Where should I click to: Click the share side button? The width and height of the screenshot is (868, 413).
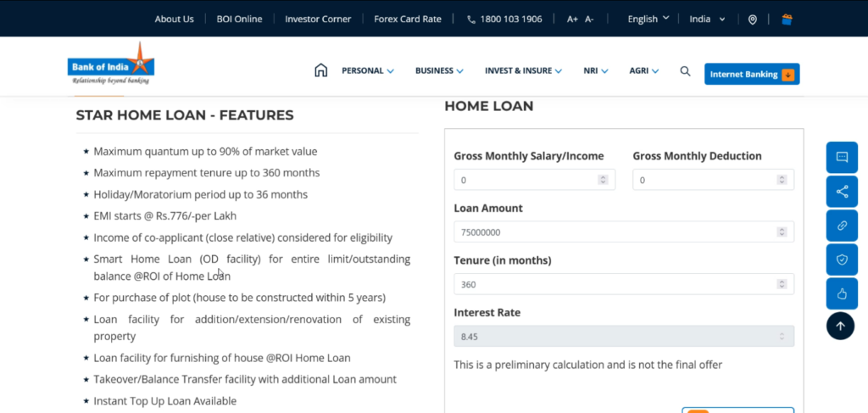coord(842,192)
